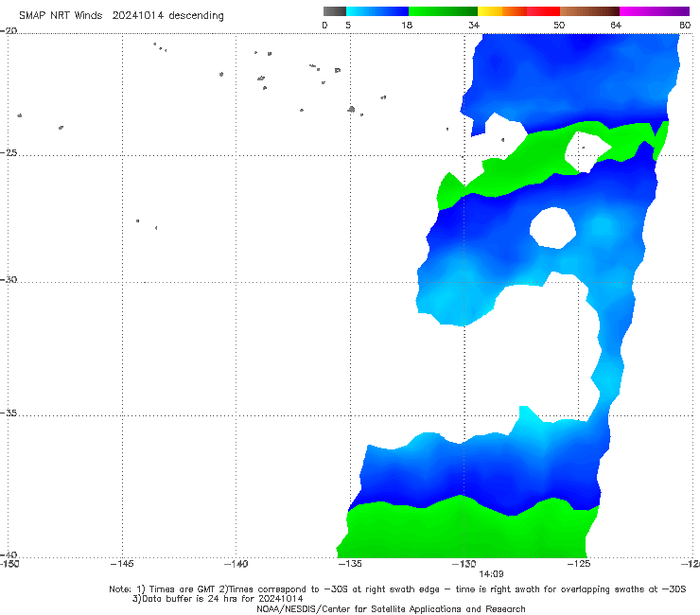Click the yellow-orange segment of the colorbar
This screenshot has height=615, width=700.
(502, 11)
